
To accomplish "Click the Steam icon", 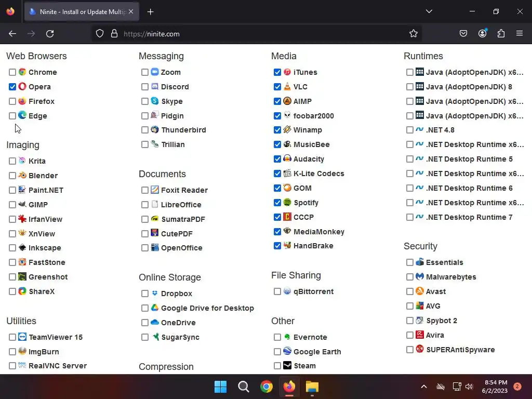I will pyautogui.click(x=287, y=365).
